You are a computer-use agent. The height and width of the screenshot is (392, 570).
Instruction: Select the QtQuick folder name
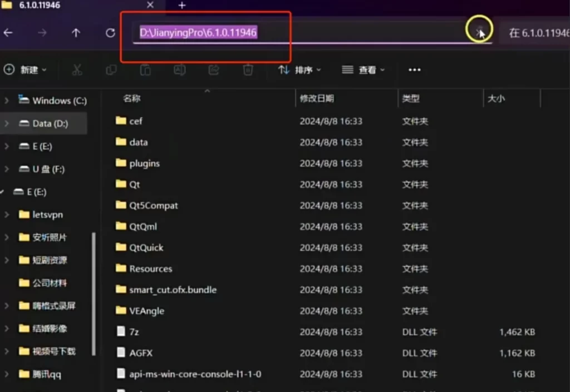click(146, 247)
